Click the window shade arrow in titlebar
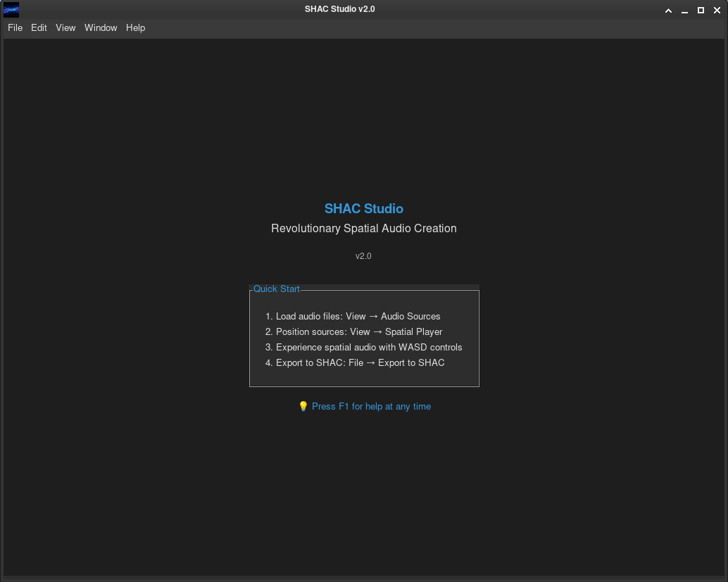728x582 pixels. point(668,10)
